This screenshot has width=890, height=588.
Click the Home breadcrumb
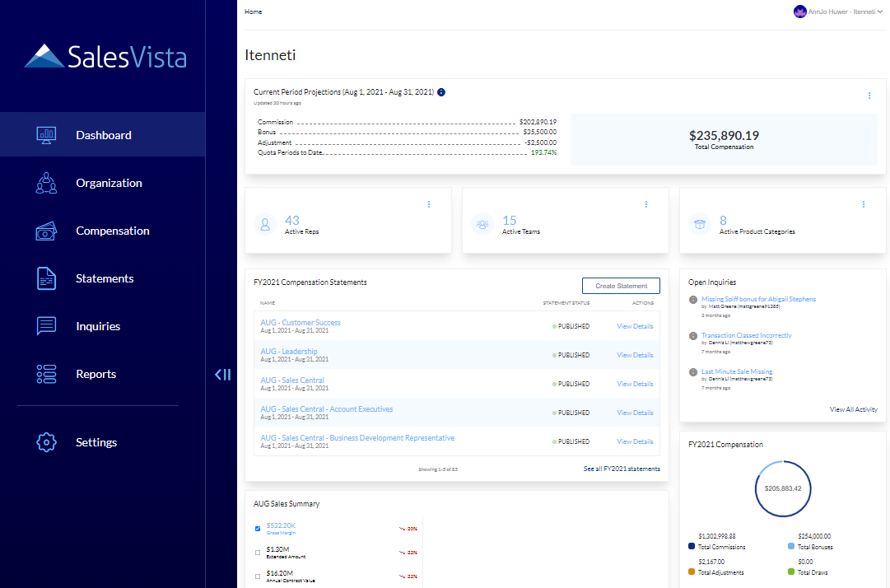tap(253, 11)
